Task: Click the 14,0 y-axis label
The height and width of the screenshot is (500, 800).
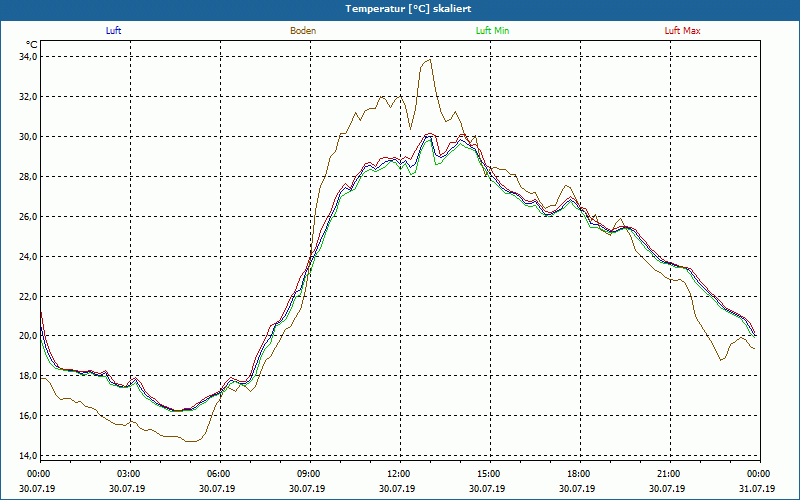Action: [26, 456]
